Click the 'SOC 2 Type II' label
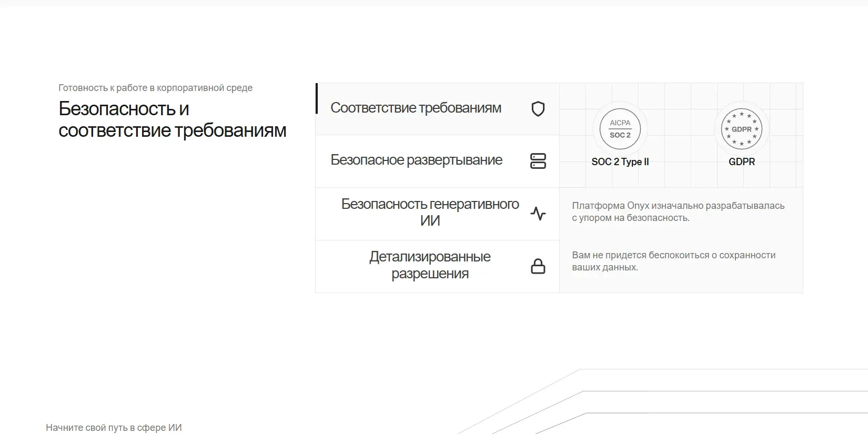Viewport: 868px width, 434px height. point(620,162)
